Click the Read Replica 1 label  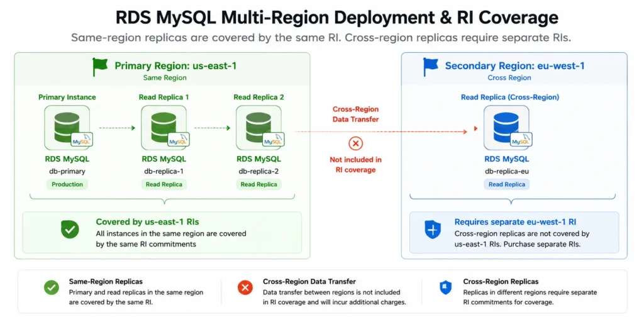coord(164,97)
